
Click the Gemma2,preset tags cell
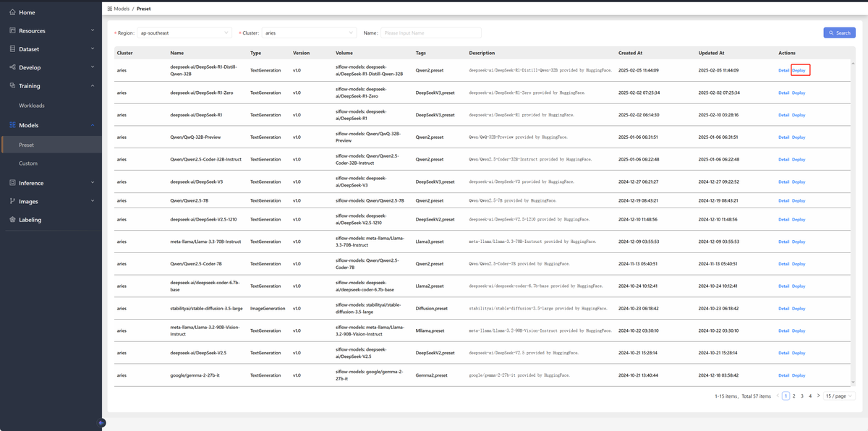click(x=431, y=375)
